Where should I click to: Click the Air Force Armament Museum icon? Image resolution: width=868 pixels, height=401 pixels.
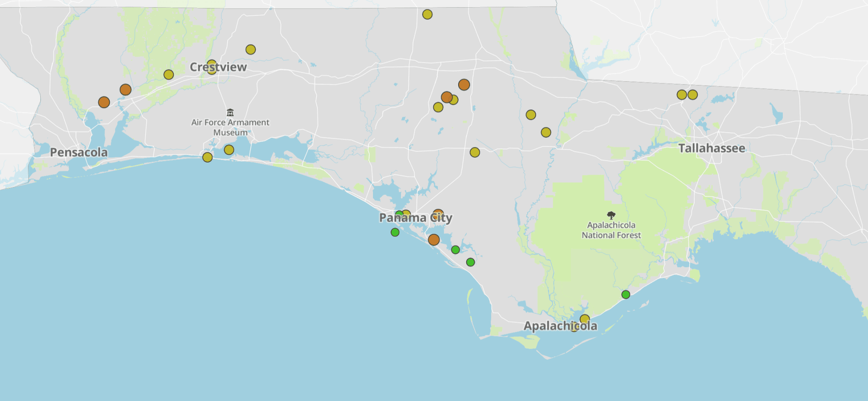coord(230,112)
